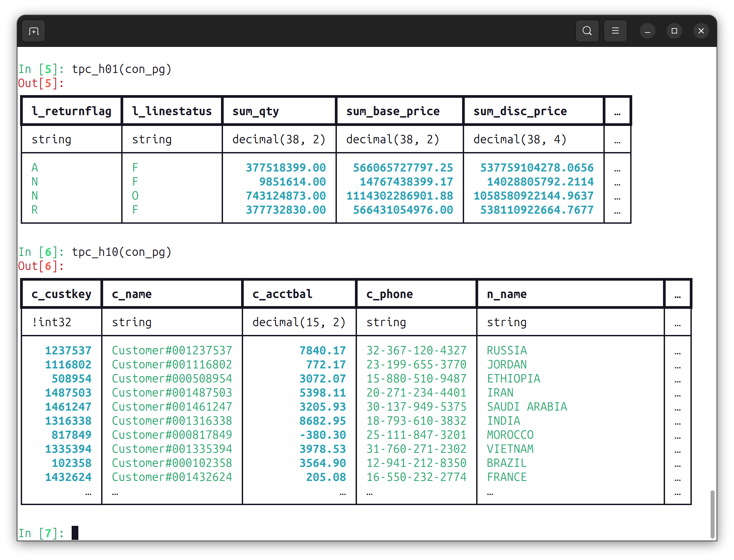Click the n_name column header
This screenshot has height=560, width=734.
(x=506, y=294)
